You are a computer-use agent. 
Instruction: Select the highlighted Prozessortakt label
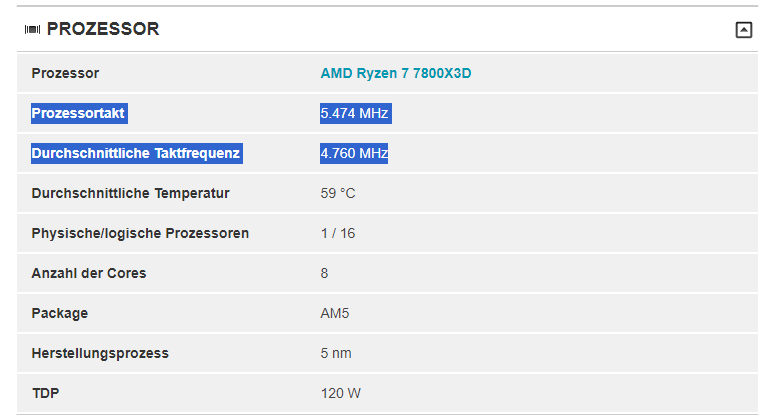[x=78, y=113]
